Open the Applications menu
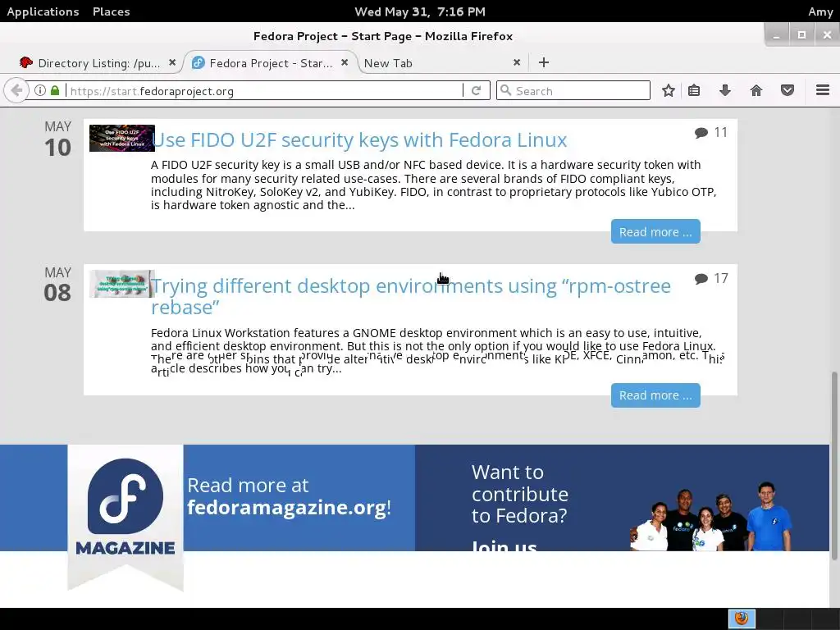Image resolution: width=840 pixels, height=630 pixels. click(43, 11)
